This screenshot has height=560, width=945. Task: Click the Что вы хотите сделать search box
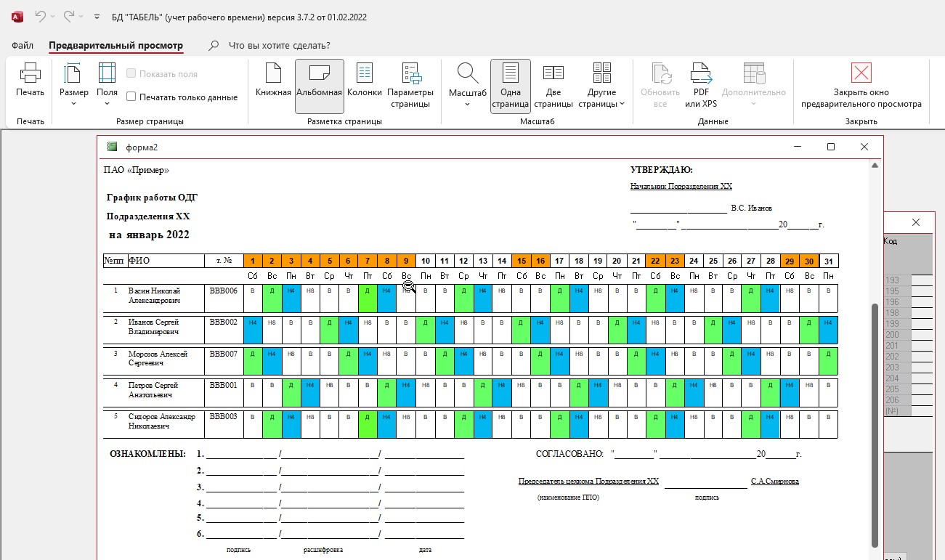click(x=279, y=45)
